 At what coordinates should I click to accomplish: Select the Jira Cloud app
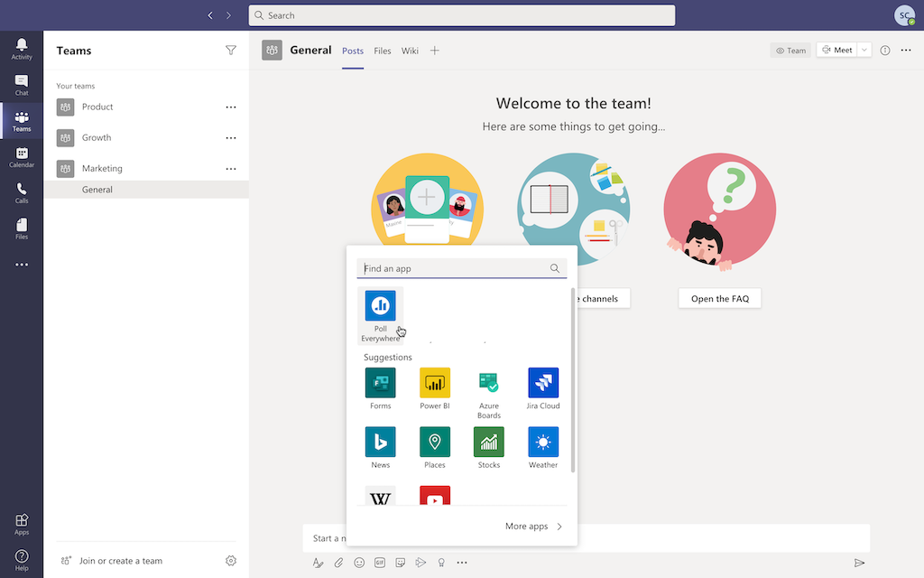pyautogui.click(x=543, y=388)
